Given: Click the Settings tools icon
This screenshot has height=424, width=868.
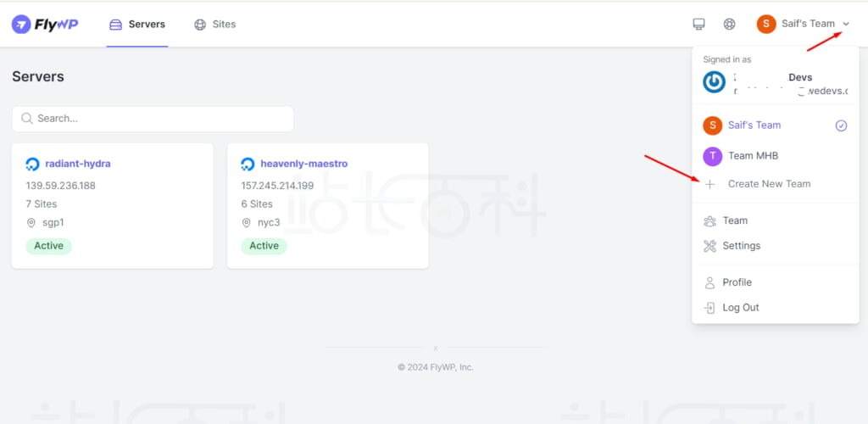Looking at the screenshot, I should (x=709, y=246).
